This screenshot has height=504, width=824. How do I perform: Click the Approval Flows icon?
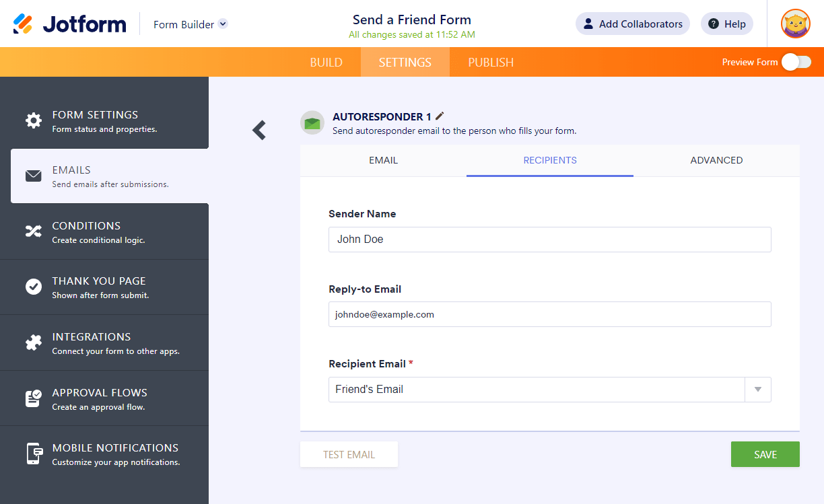pyautogui.click(x=33, y=398)
